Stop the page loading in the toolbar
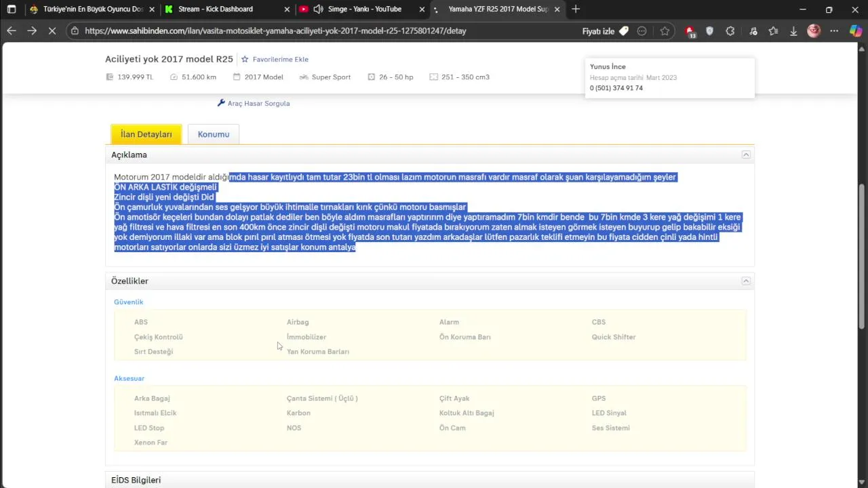The image size is (868, 488). 52,30
